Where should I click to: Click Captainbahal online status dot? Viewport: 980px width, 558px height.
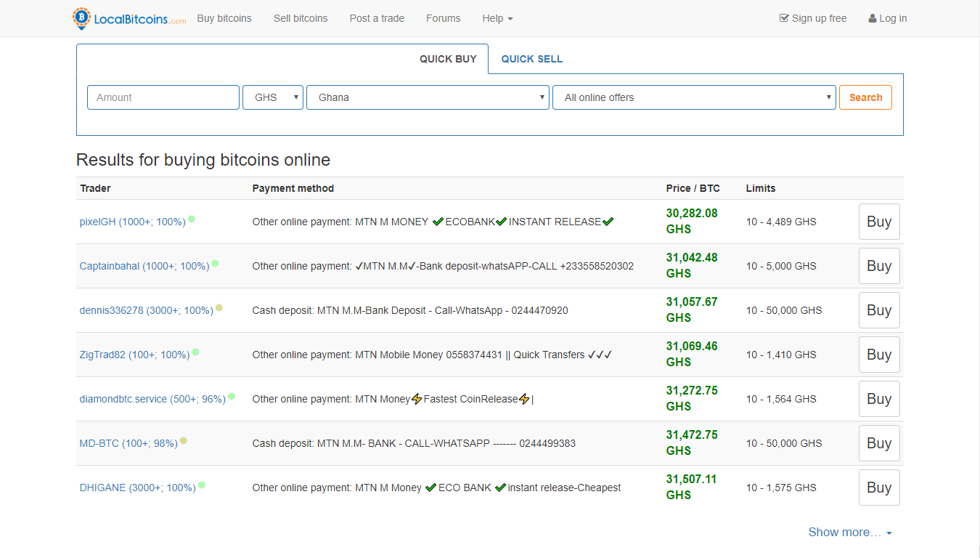pos(215,263)
